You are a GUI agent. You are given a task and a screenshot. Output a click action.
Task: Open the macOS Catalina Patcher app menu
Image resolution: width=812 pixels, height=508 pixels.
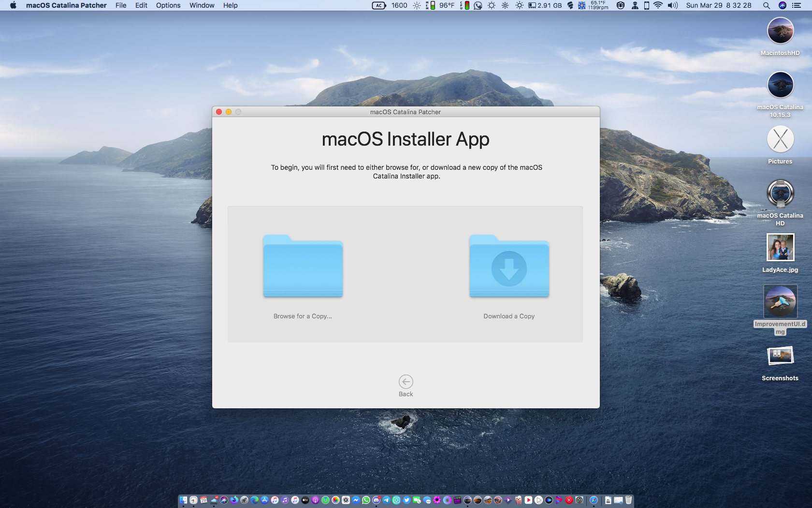[x=66, y=5]
